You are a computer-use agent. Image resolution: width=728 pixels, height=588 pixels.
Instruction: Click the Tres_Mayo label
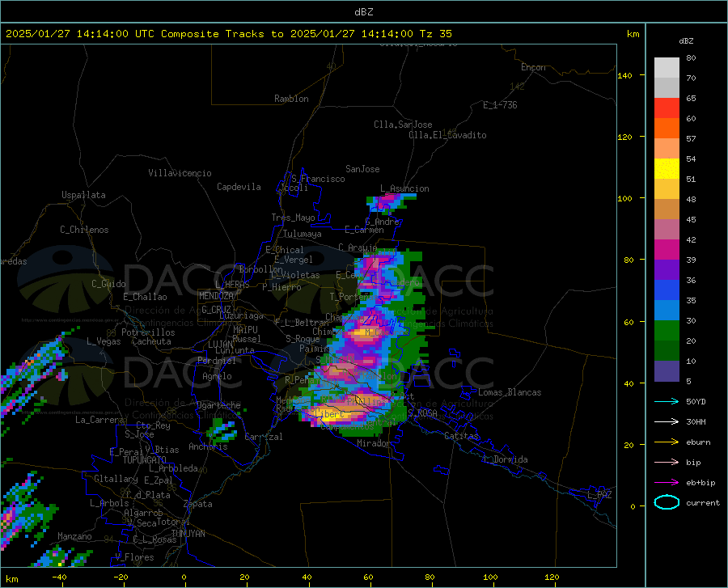click(293, 218)
